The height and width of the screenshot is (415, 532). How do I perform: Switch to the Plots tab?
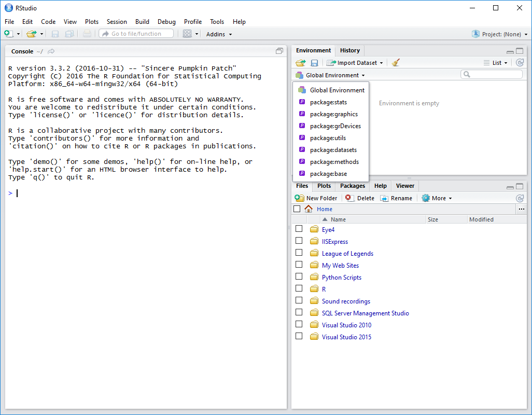[324, 186]
